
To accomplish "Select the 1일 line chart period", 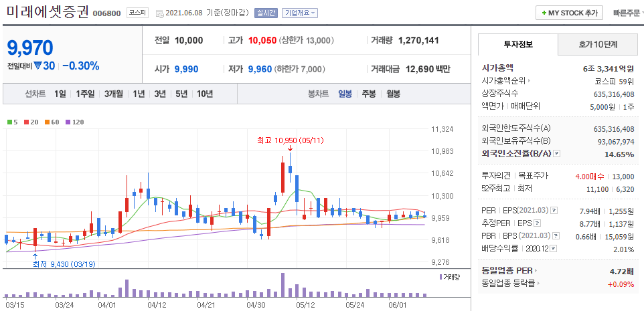I will tap(60, 94).
